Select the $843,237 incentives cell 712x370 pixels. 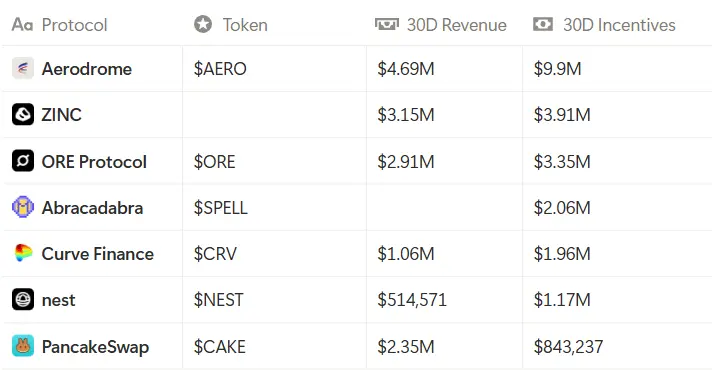(x=617, y=346)
